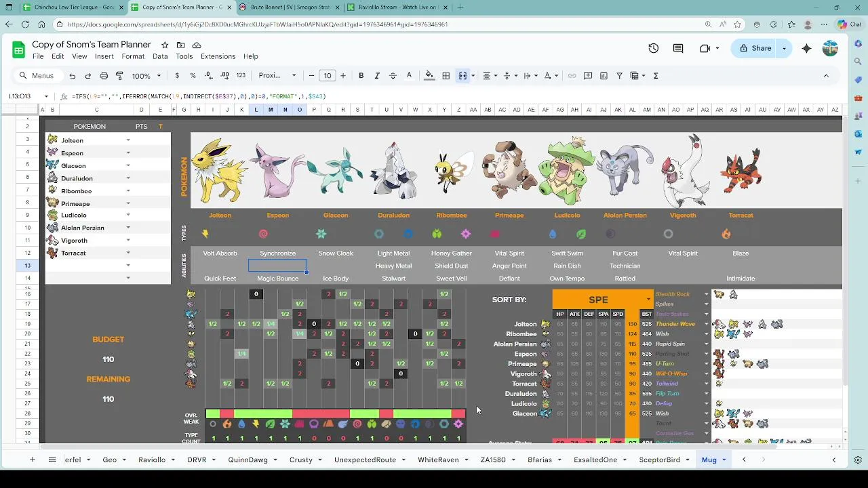Activate the paint format tool

click(119, 76)
